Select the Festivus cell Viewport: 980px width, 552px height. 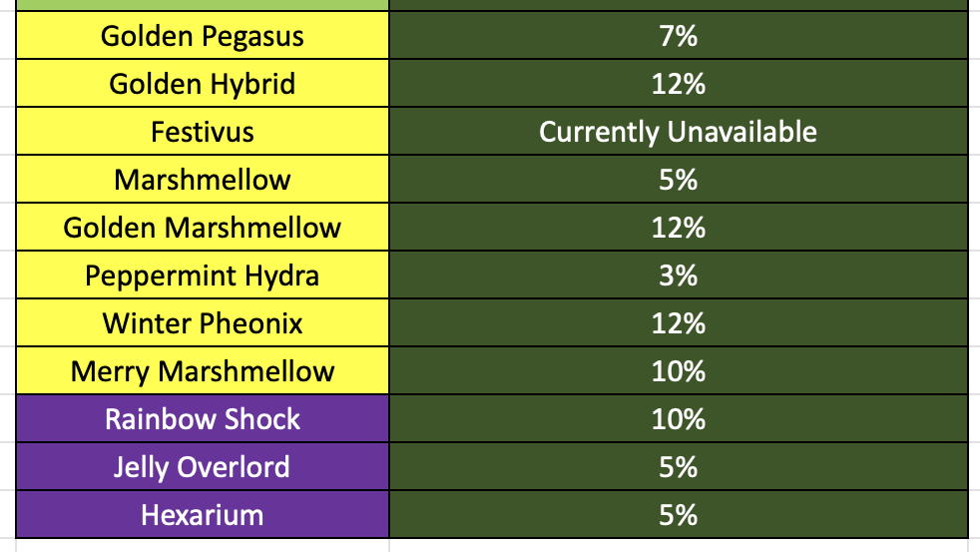click(x=203, y=132)
